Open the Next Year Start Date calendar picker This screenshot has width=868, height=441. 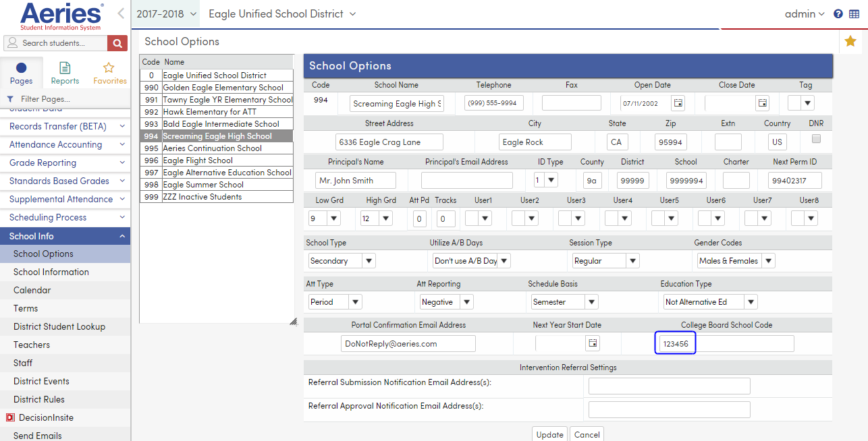click(593, 343)
